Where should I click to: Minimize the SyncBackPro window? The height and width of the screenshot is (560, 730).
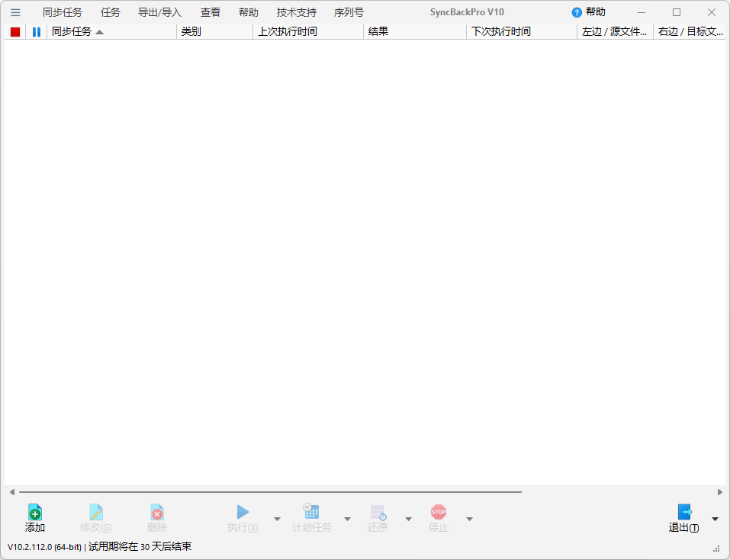pos(642,12)
